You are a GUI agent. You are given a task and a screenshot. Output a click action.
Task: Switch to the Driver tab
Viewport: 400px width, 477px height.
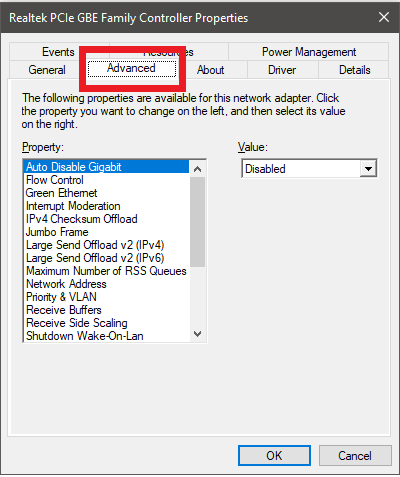tap(282, 70)
